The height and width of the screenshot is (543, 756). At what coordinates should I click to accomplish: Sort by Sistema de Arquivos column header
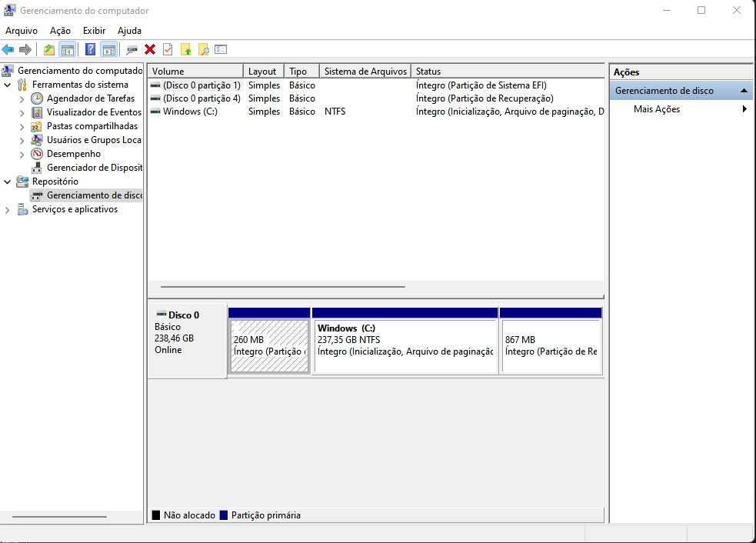(365, 71)
